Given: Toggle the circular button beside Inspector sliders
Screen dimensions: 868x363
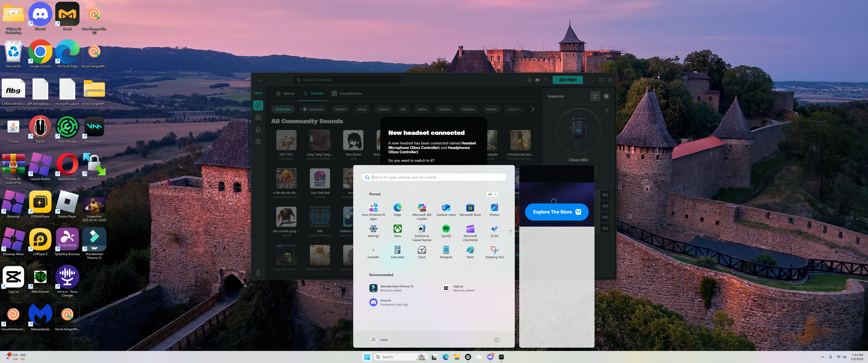Looking at the screenshot, I should (x=606, y=96).
